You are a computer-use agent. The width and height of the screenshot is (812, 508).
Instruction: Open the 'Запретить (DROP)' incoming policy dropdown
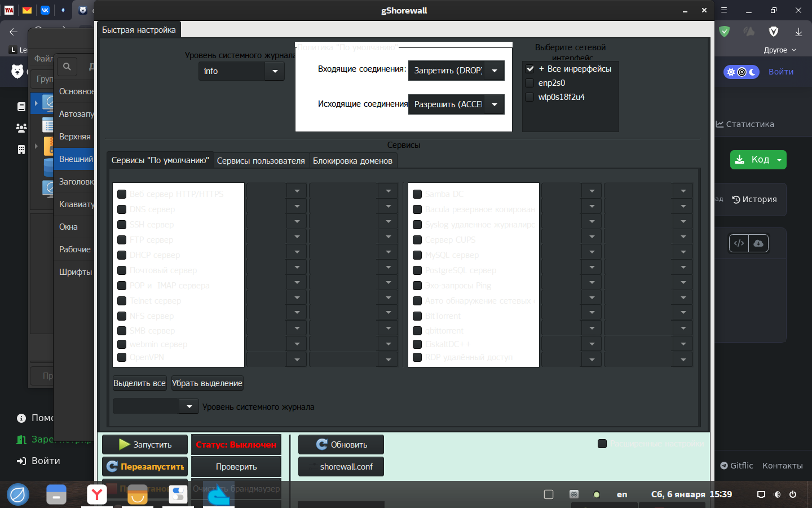pyautogui.click(x=456, y=71)
